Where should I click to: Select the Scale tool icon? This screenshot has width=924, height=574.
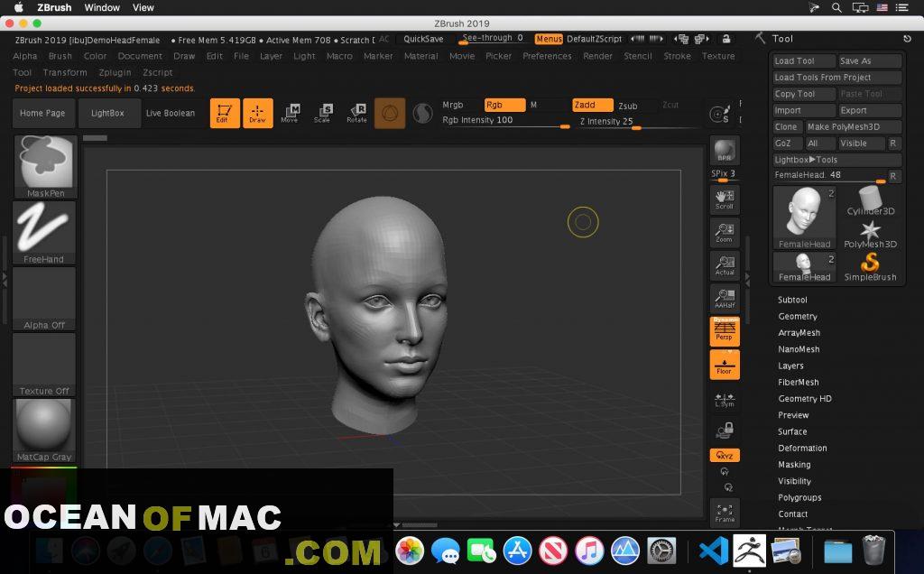pyautogui.click(x=323, y=113)
